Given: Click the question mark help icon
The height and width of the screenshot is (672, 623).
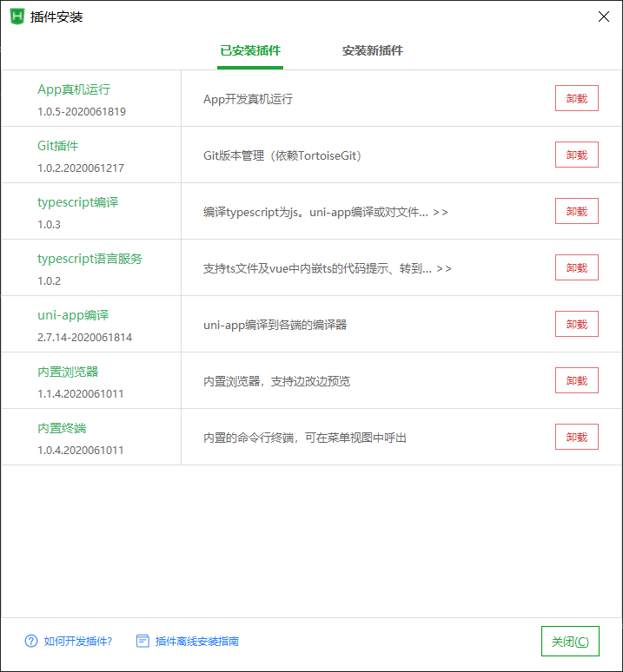Looking at the screenshot, I should [31, 641].
